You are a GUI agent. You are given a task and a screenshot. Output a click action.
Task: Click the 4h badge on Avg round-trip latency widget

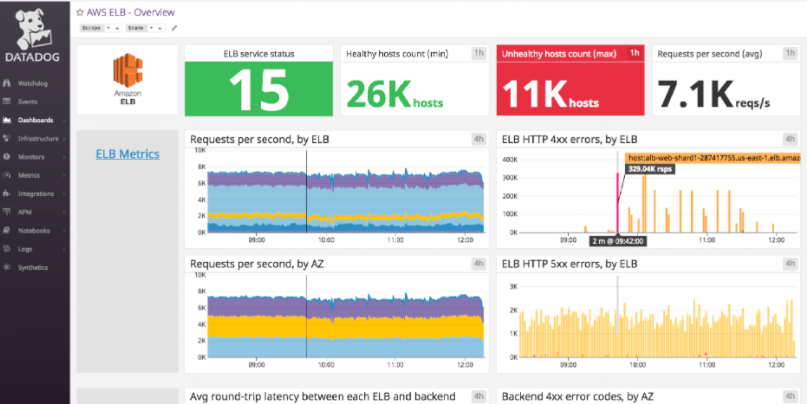(479, 396)
